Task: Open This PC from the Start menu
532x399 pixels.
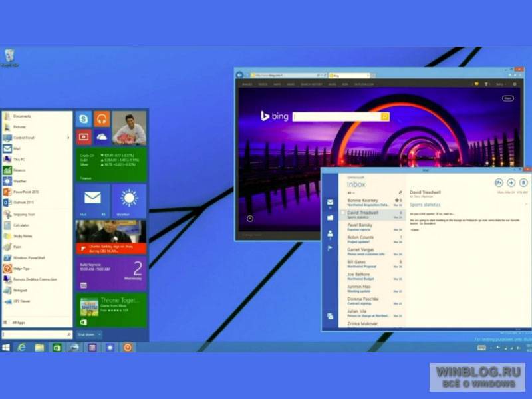Action: click(37, 159)
